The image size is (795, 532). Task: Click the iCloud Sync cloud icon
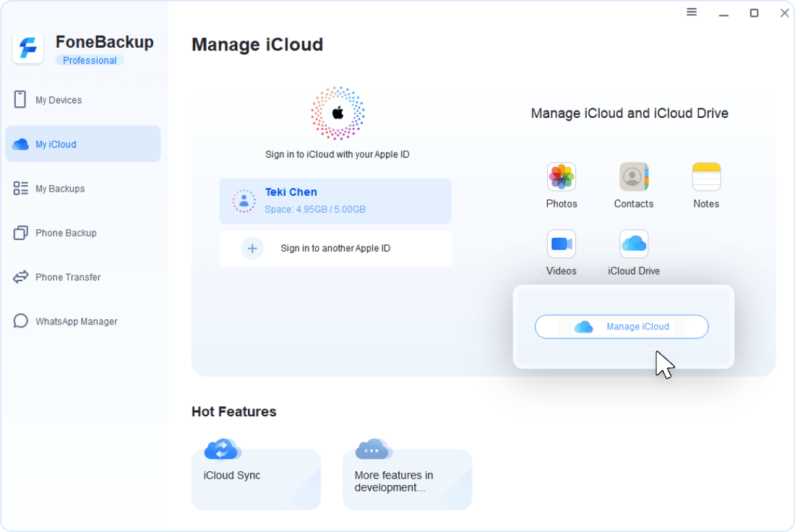tap(222, 450)
